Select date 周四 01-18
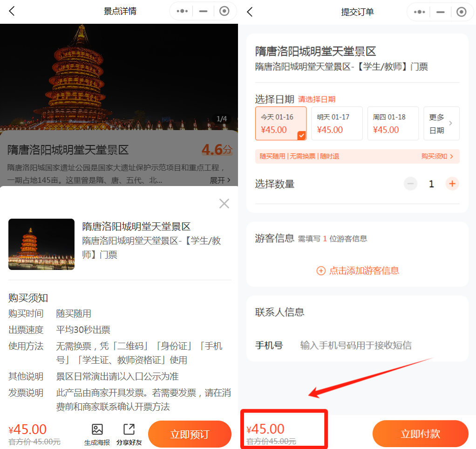476x449 pixels. (x=393, y=124)
